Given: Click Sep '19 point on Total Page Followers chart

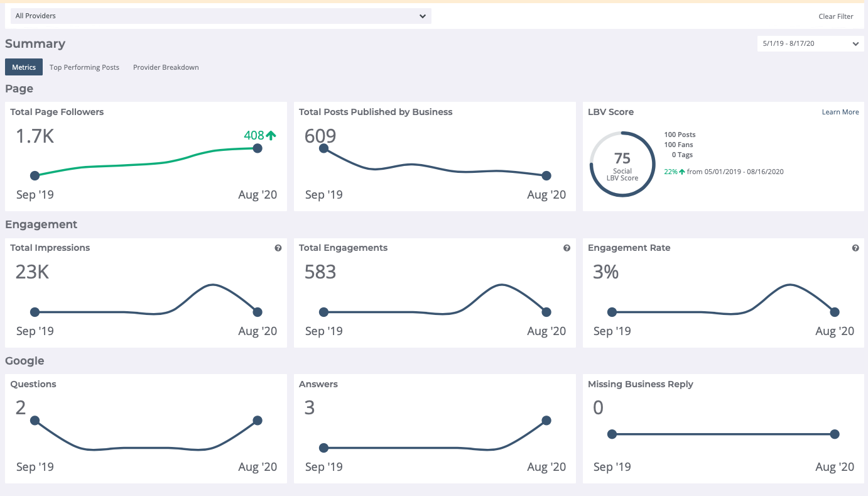Looking at the screenshot, I should (35, 175).
